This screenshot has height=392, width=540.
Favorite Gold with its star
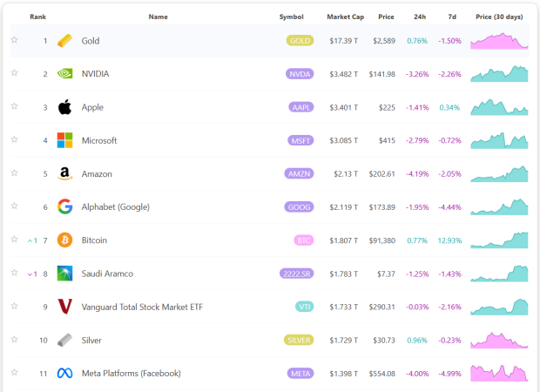(x=15, y=39)
